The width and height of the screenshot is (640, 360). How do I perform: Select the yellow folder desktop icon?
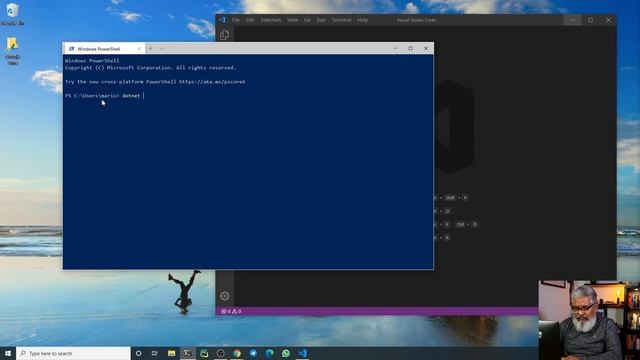(13, 51)
